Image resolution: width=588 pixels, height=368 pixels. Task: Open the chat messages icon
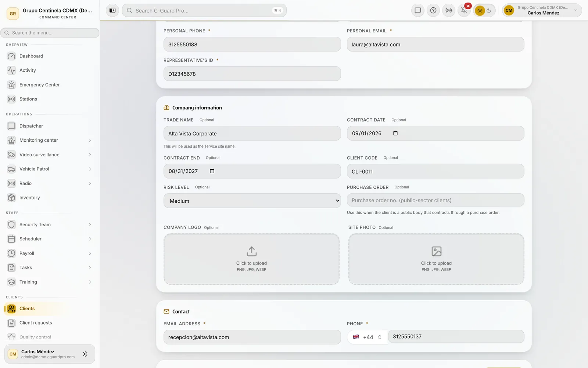click(x=418, y=10)
